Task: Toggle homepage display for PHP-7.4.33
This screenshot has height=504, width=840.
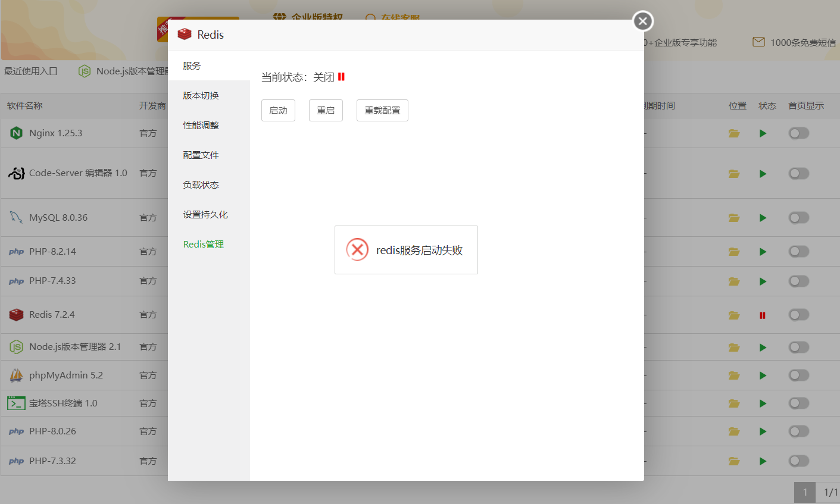Action: click(x=799, y=281)
